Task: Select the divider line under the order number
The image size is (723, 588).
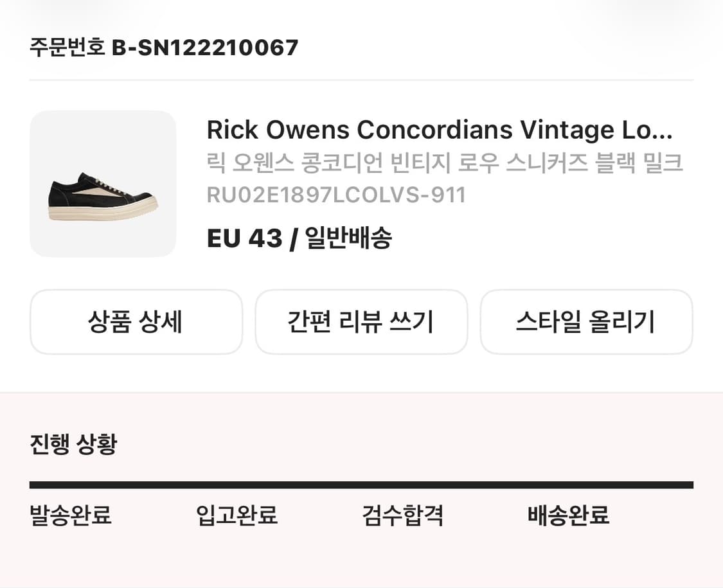Action: pyautogui.click(x=361, y=78)
